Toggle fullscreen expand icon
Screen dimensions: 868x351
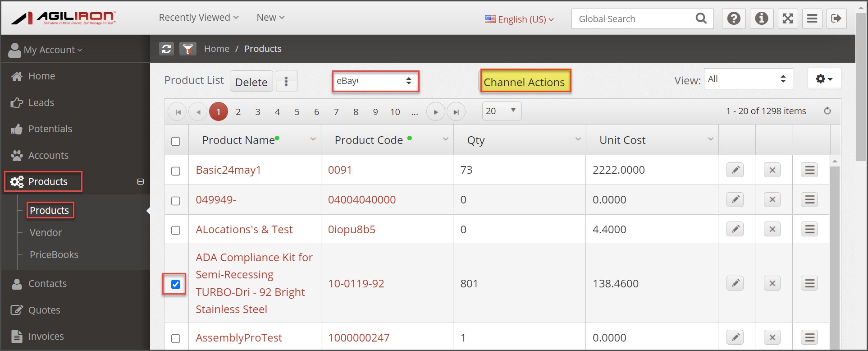[x=787, y=18]
